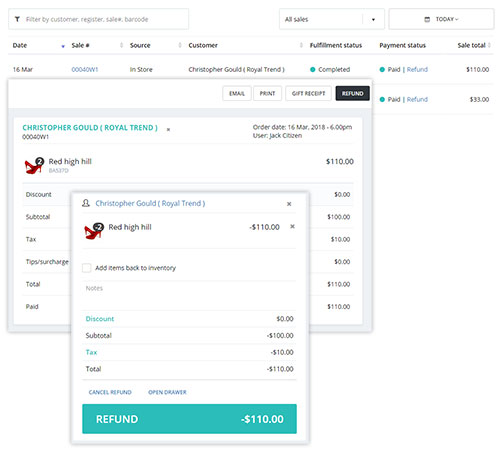Image resolution: width=500 pixels, height=451 pixels.
Task: Click the GIFT RECEIPT button
Action: pos(308,93)
